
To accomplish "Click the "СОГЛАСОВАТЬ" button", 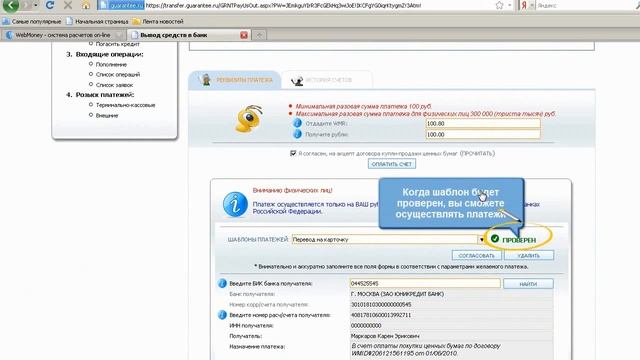I will point(476,256).
